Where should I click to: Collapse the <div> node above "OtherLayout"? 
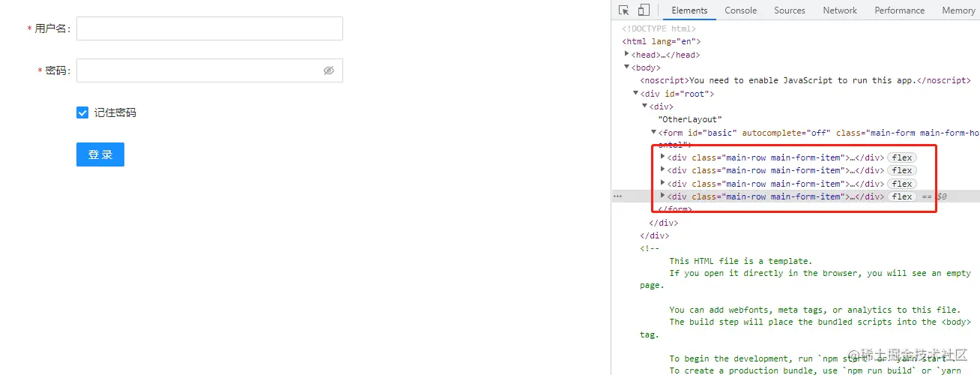644,106
